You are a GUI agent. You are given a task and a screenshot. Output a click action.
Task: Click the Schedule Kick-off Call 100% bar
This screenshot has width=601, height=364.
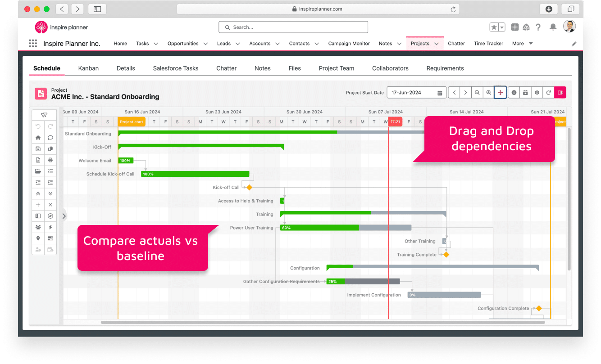click(x=195, y=174)
